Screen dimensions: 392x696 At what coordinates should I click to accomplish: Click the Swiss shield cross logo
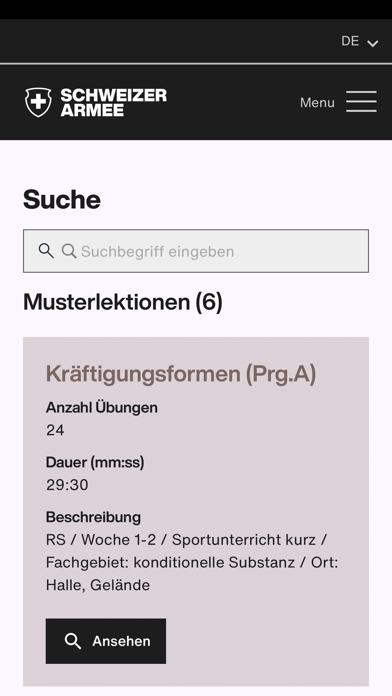click(38, 102)
